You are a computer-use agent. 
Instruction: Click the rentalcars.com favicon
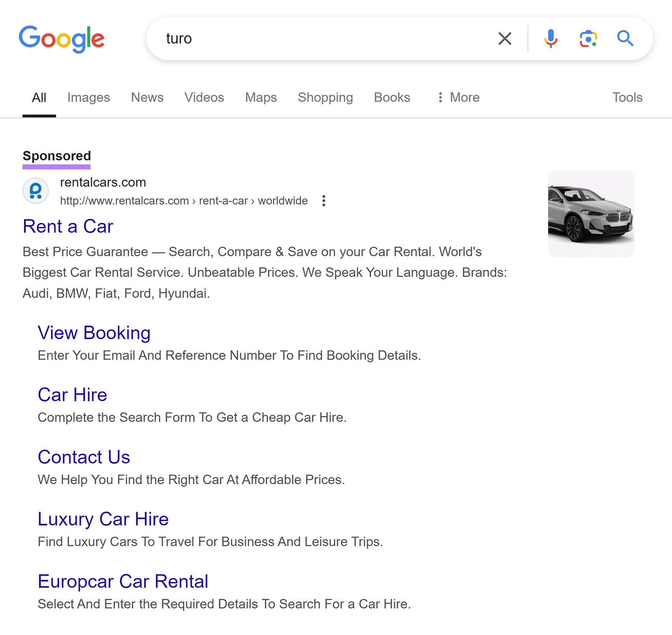[36, 190]
